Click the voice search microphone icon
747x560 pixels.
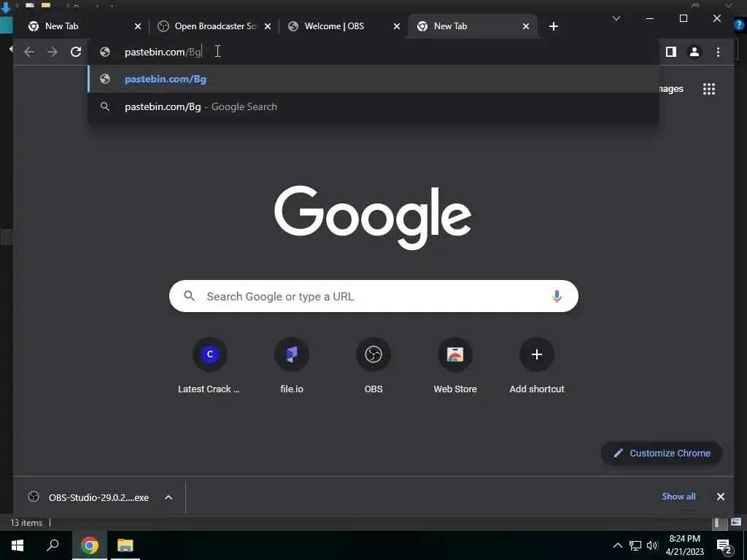coord(557,296)
